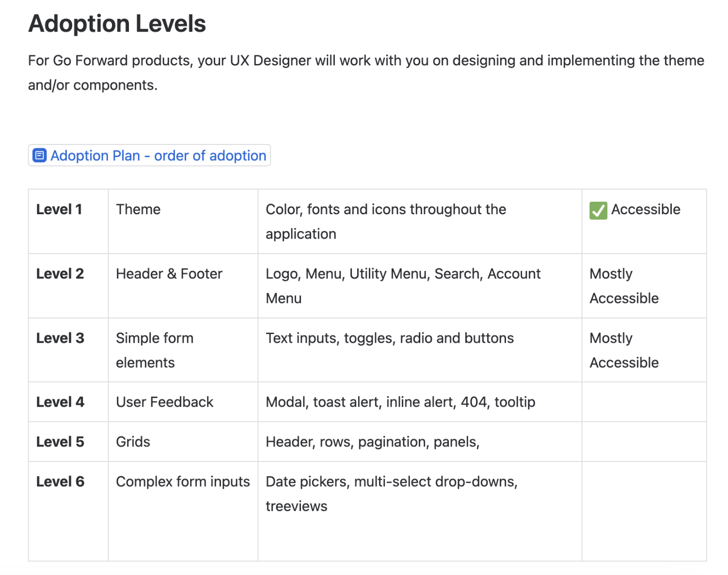Screen dimensions: 728x575
Task: Select the Level 1 row header cell
Action: (x=59, y=209)
